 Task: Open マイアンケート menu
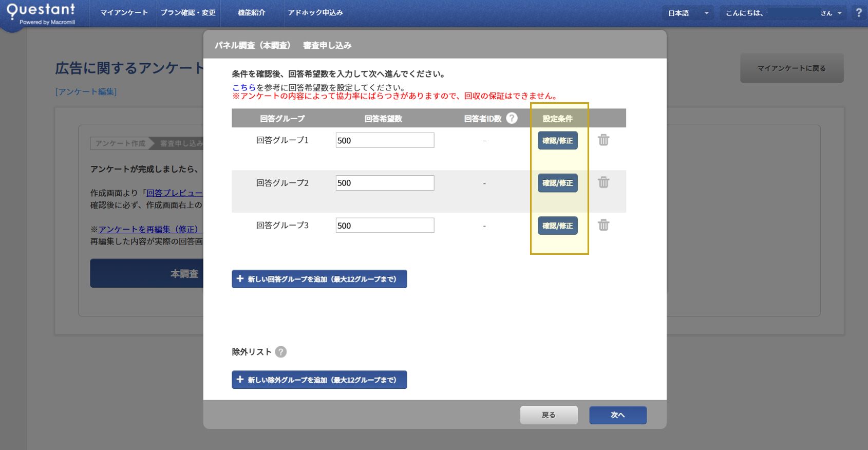(x=124, y=13)
